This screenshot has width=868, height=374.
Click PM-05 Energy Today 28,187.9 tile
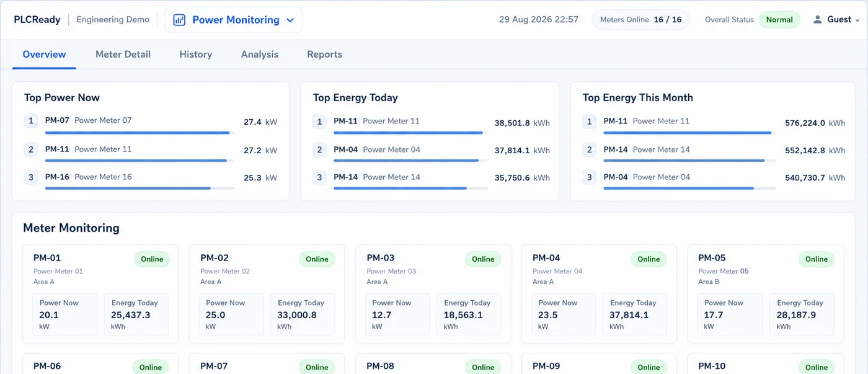tap(802, 314)
